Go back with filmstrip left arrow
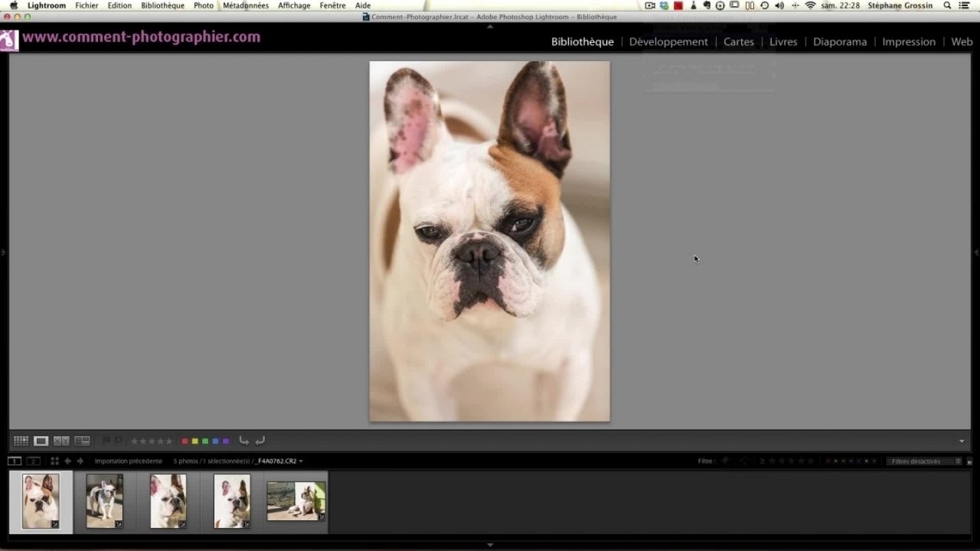Screen dimensions: 980x551 coord(67,461)
